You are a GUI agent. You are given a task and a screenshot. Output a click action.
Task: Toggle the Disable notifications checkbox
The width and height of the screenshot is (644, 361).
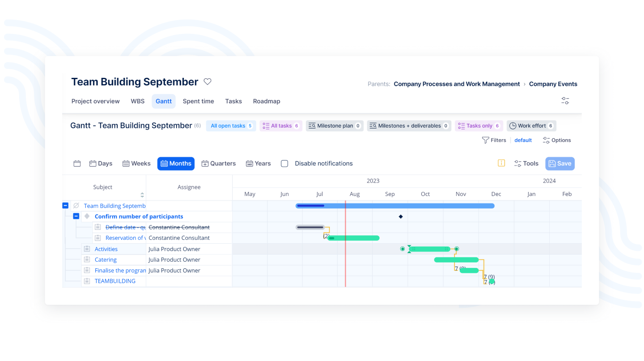pyautogui.click(x=284, y=164)
